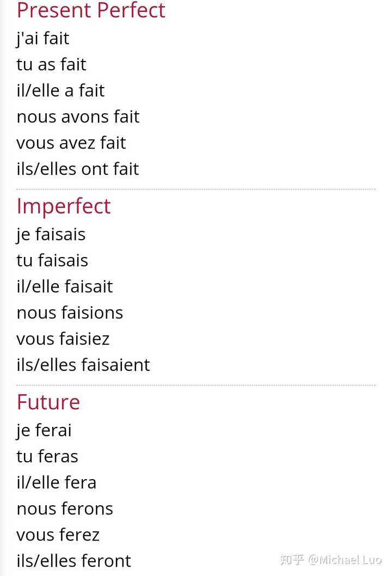Image resolution: width=392 pixels, height=576 pixels.
Task: Click "vous avez fait" conjugation
Action: coord(71,143)
